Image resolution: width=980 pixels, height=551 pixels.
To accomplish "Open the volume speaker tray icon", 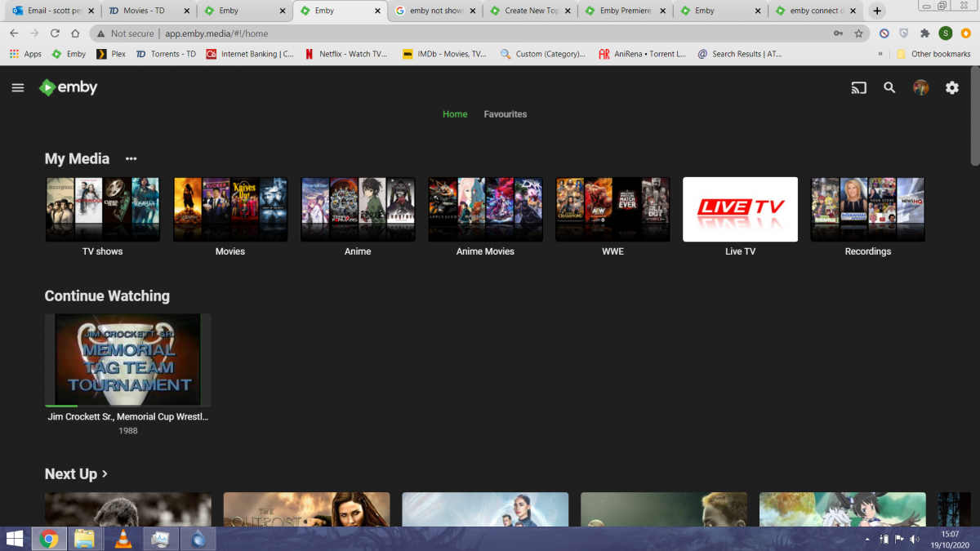I will click(914, 540).
